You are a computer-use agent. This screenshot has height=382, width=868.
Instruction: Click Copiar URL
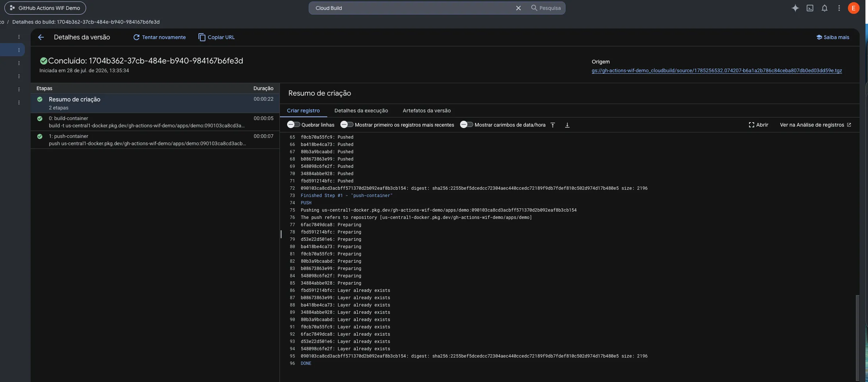point(216,37)
